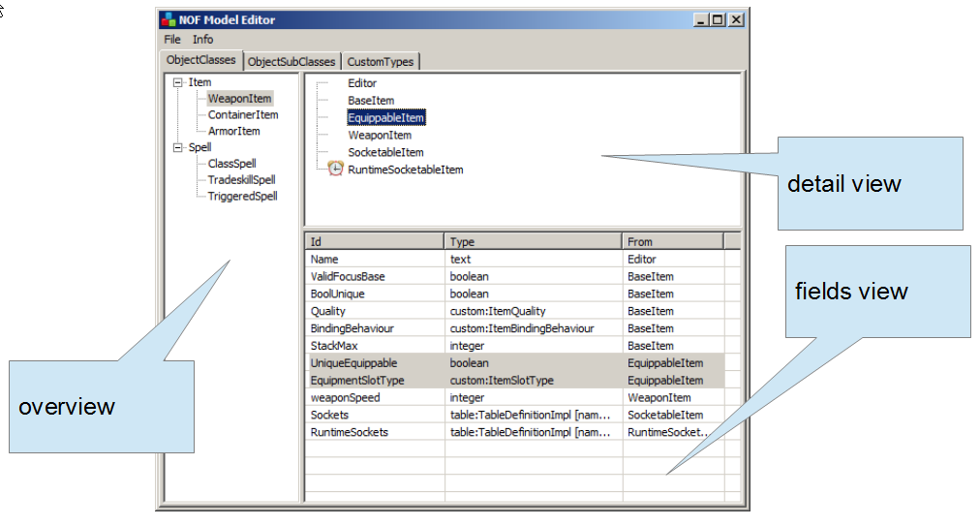Click the From column header

click(672, 242)
